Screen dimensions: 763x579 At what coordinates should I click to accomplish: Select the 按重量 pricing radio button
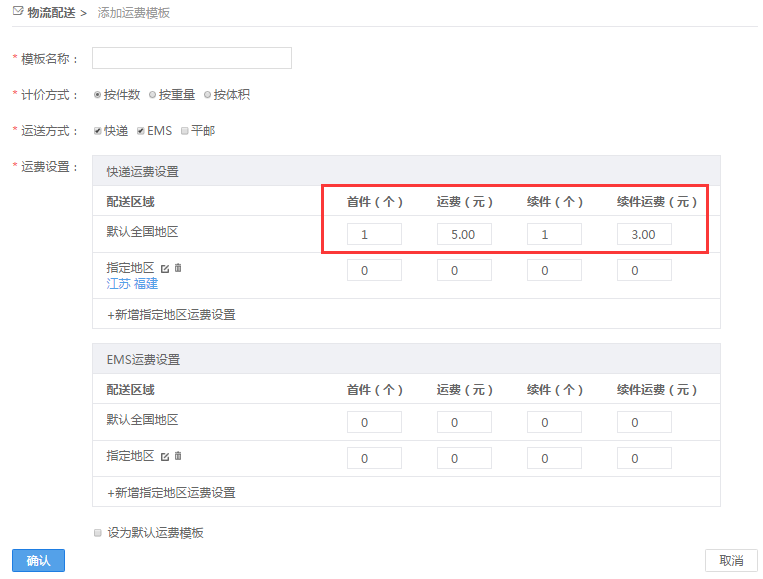click(x=152, y=95)
